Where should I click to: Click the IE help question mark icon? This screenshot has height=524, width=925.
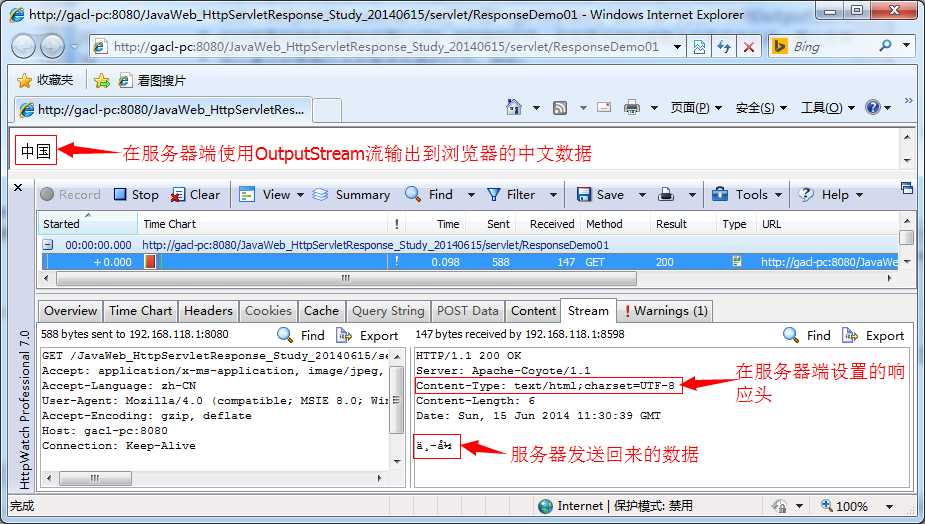click(872, 107)
